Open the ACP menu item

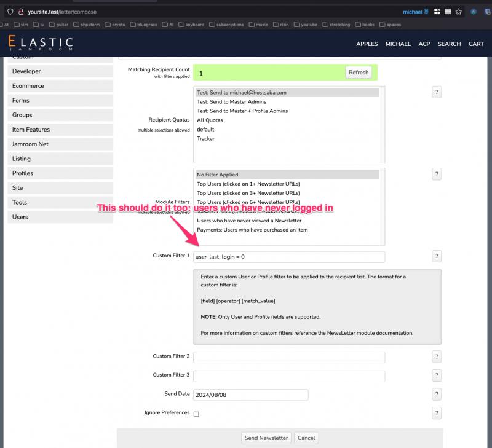(x=424, y=44)
